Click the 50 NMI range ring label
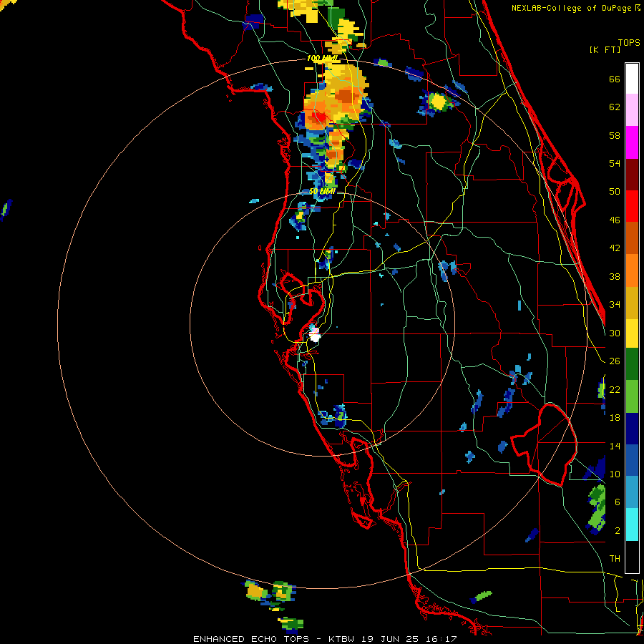 click(x=321, y=191)
